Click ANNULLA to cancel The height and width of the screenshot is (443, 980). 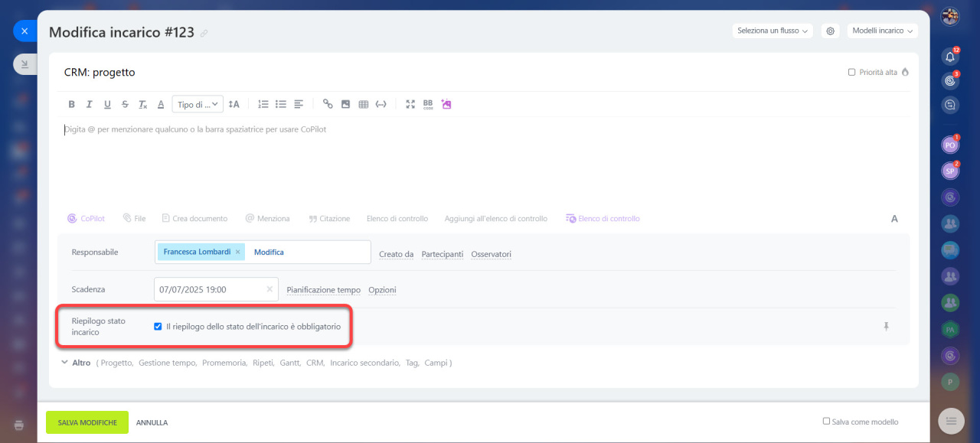152,422
